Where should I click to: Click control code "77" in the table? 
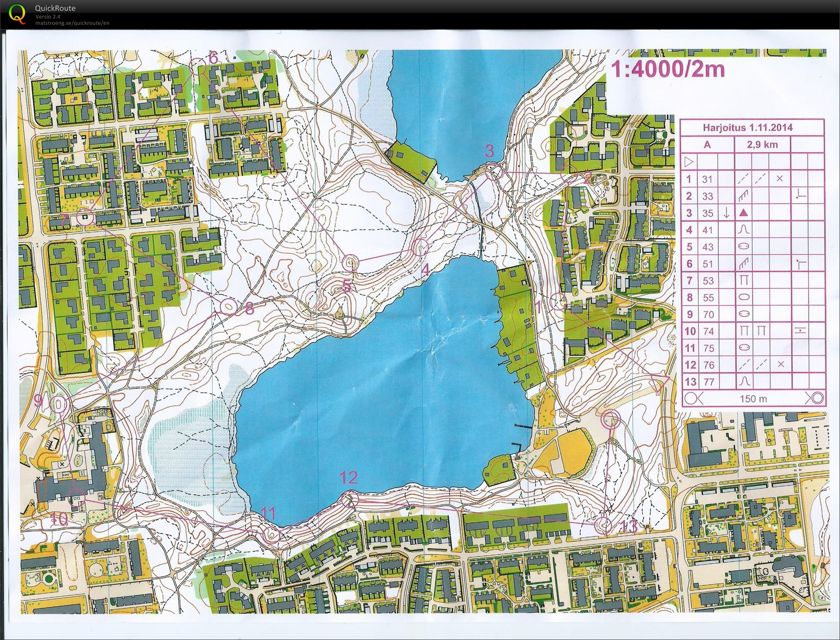click(709, 382)
